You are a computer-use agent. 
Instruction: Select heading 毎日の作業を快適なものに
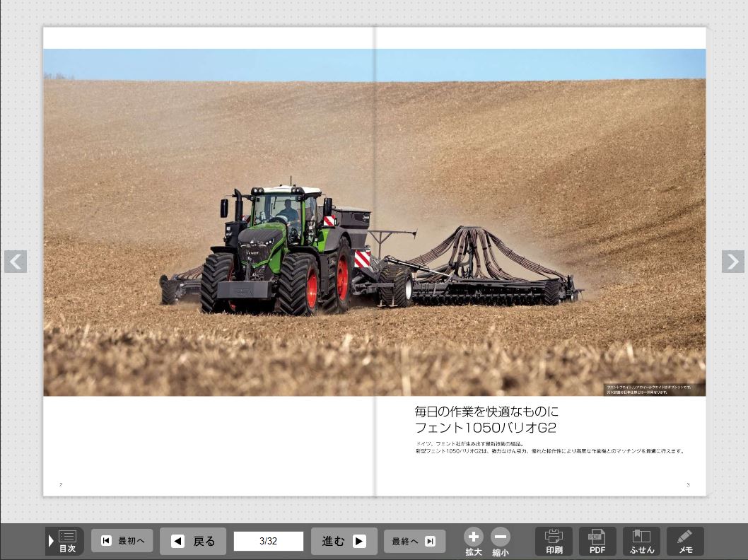486,412
